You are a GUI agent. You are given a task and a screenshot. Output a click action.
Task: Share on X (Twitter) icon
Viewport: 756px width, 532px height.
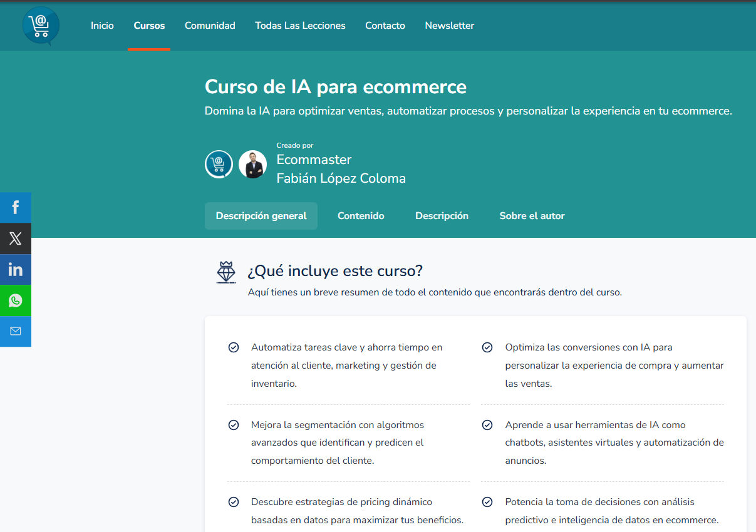click(x=16, y=238)
